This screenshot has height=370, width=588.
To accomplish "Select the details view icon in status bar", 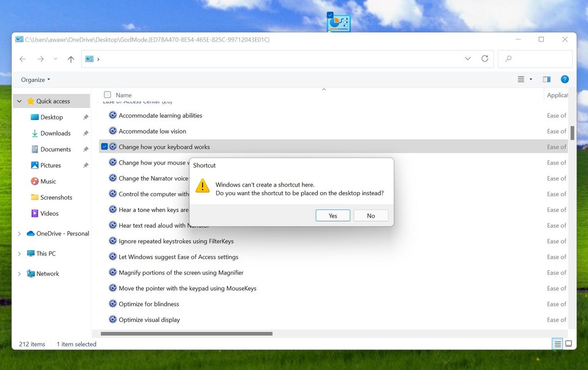I will click(x=558, y=344).
